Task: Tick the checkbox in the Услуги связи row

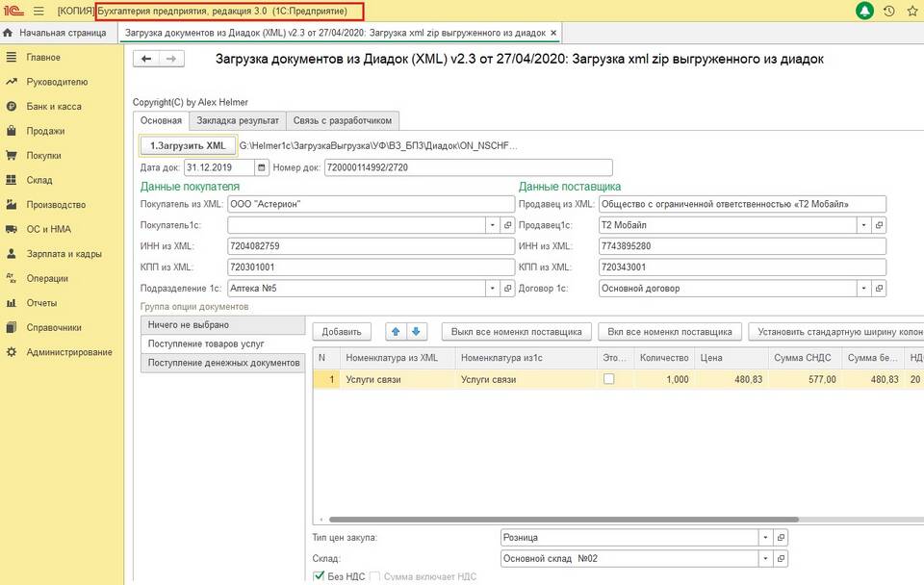Action: click(x=608, y=379)
